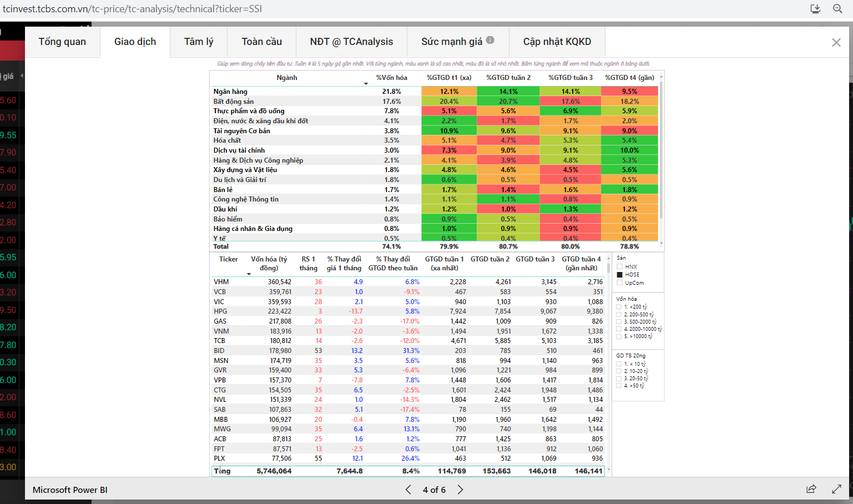Open Power BI report in fullscreen mode
This screenshot has height=504, width=853.
(x=836, y=489)
